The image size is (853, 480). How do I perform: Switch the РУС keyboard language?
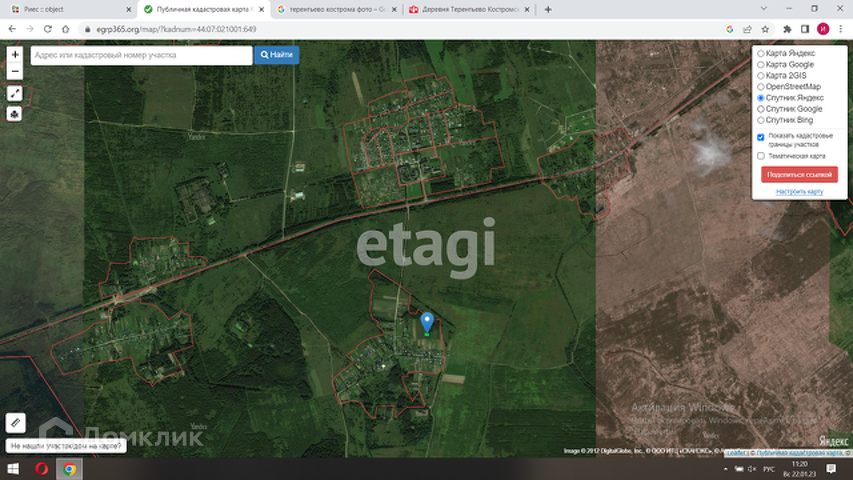(x=769, y=469)
